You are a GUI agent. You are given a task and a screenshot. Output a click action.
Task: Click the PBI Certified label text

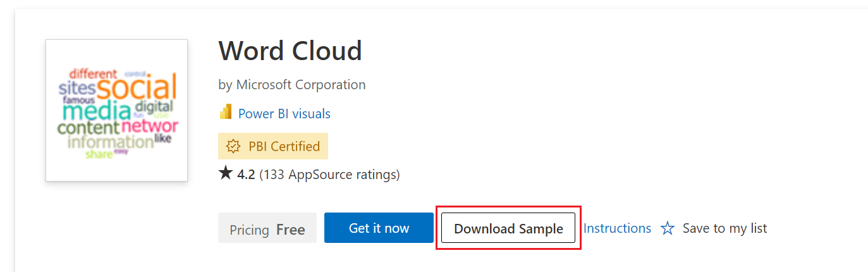tap(284, 147)
